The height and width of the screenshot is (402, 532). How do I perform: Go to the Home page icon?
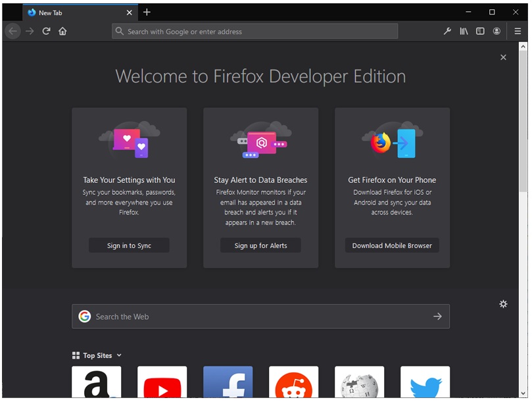pyautogui.click(x=62, y=31)
